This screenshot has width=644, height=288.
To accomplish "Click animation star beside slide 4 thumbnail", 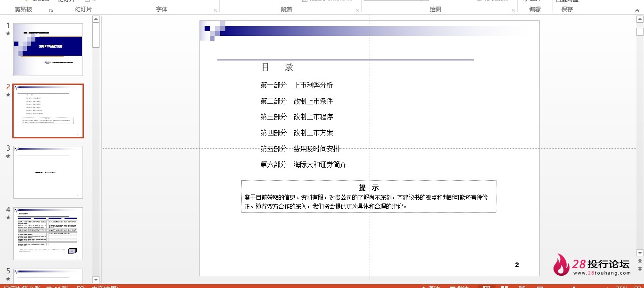I will pyautogui.click(x=8, y=217).
